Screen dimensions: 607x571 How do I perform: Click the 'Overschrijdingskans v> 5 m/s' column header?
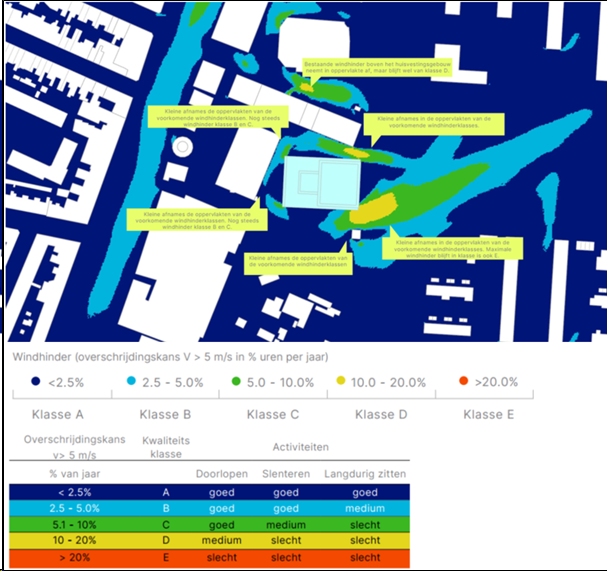click(x=75, y=447)
